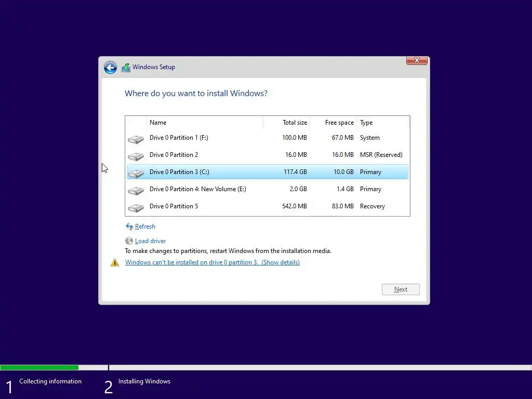Screen dimensions: 532x399
Task: Sort by the Name column header
Action: tap(205, 123)
